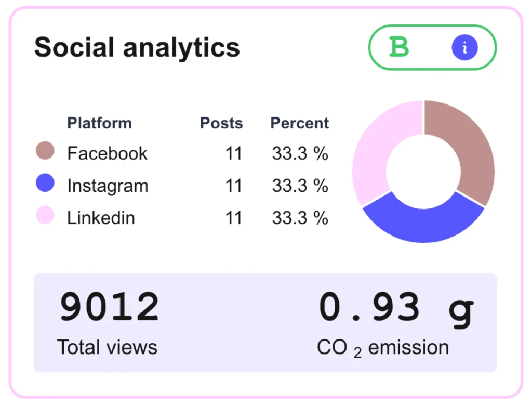Viewport: 532px width, 405px height.
Task: Click the donut chart center area
Action: (423, 172)
